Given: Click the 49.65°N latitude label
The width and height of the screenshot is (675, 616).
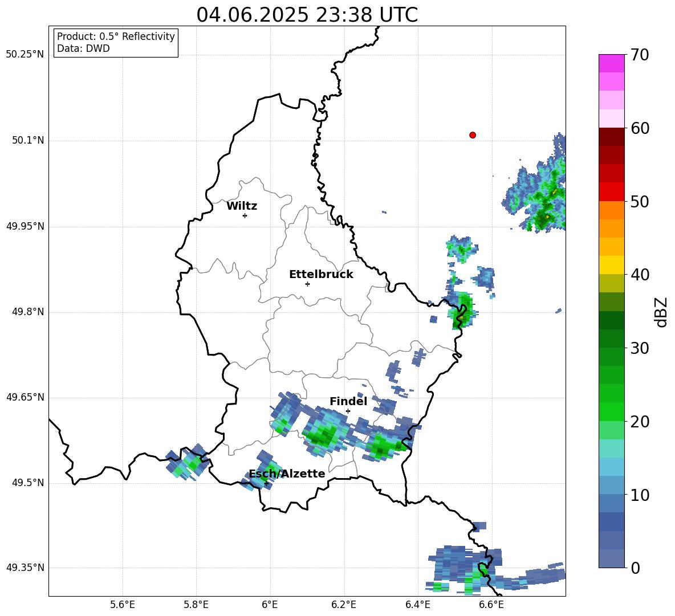Looking at the screenshot, I should click(x=25, y=397).
